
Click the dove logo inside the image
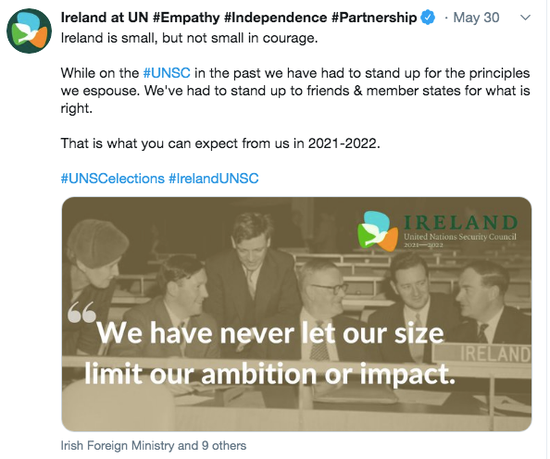coord(377,231)
